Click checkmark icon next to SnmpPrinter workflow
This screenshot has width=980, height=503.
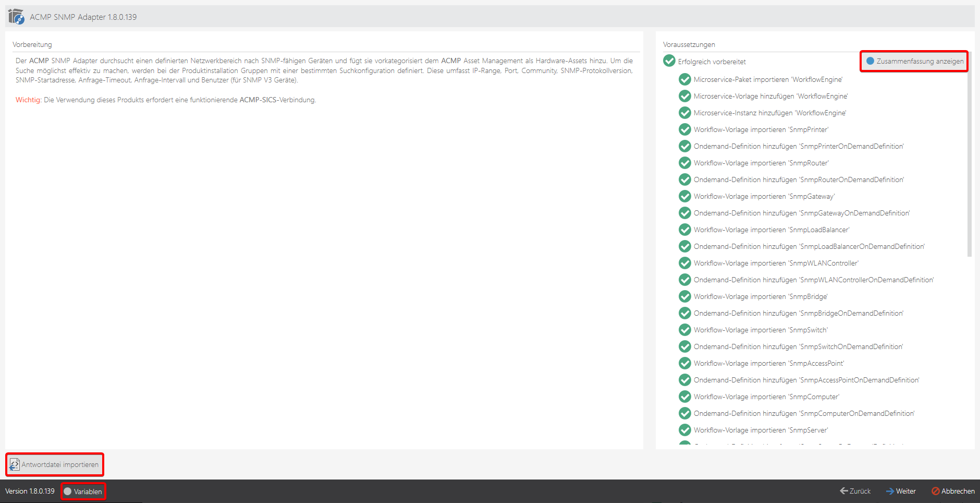pos(684,129)
